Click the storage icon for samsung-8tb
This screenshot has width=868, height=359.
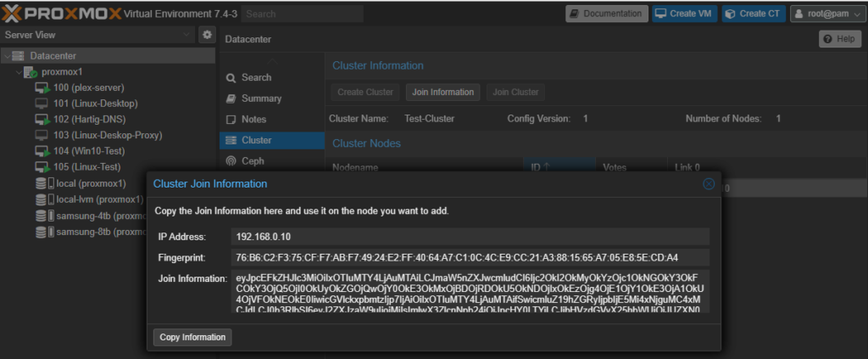(x=45, y=233)
